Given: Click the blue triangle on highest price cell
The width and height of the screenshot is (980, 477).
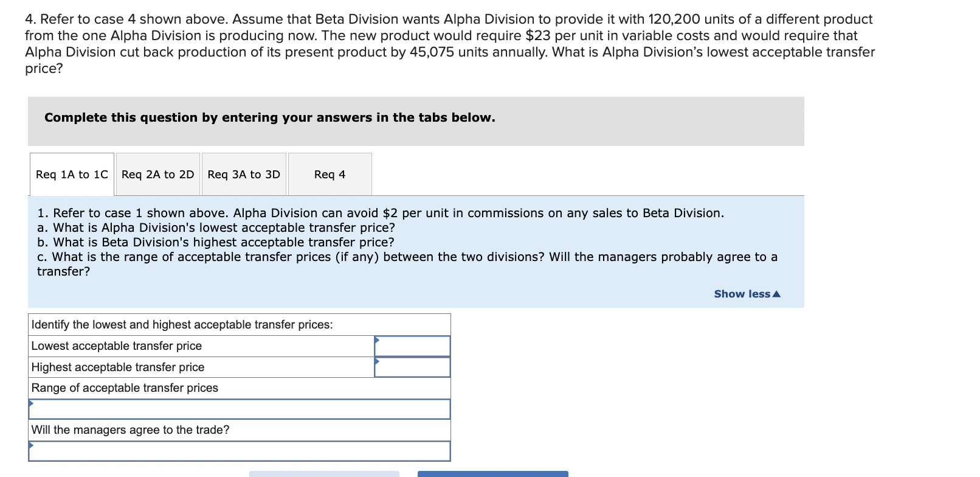Looking at the screenshot, I should pos(377,361).
